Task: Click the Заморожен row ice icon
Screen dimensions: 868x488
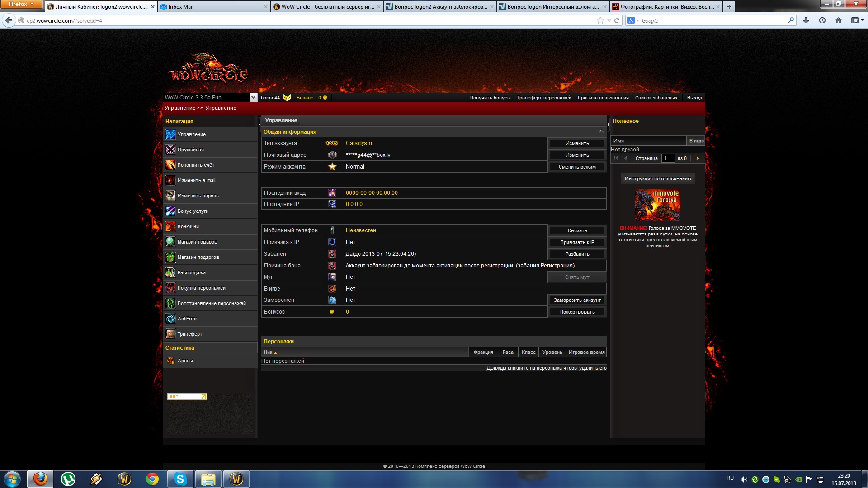Action: point(332,300)
